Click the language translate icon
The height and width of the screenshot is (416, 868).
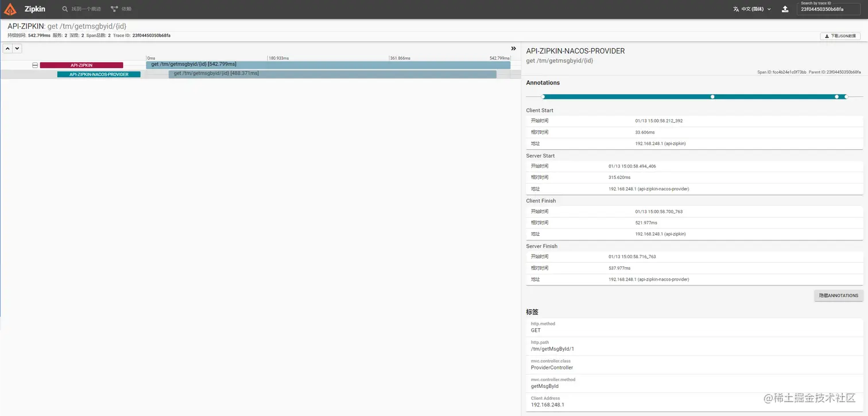tap(736, 9)
